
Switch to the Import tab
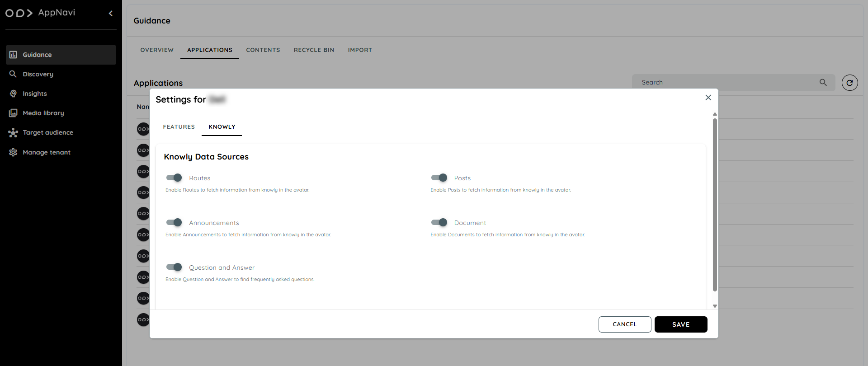(360, 50)
